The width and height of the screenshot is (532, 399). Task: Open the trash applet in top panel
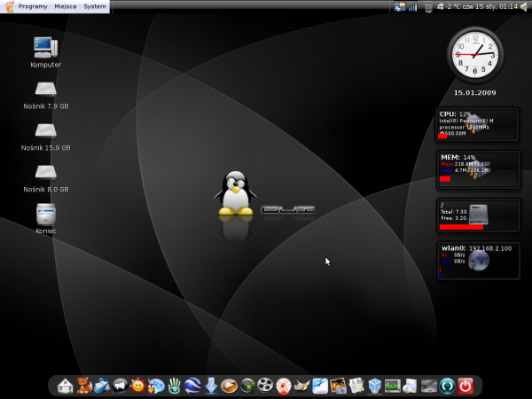pos(428,6)
